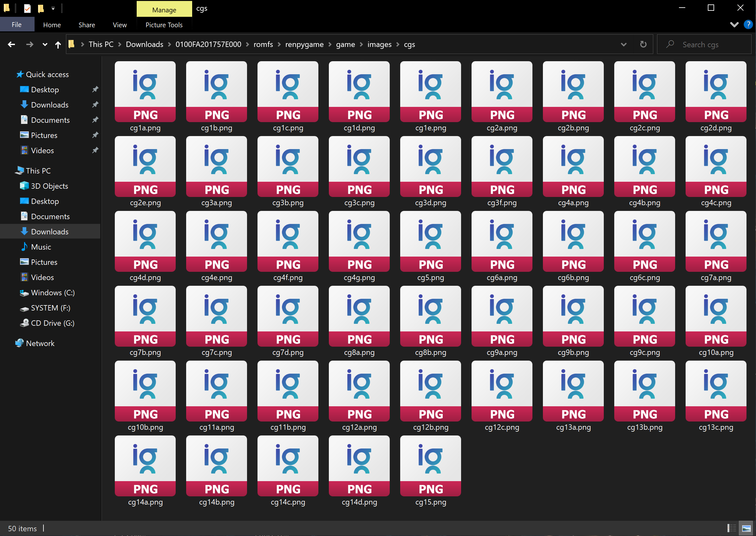Screen dimensions: 756x536
Task: Go to the game folder breadcrumb
Action: (345, 44)
